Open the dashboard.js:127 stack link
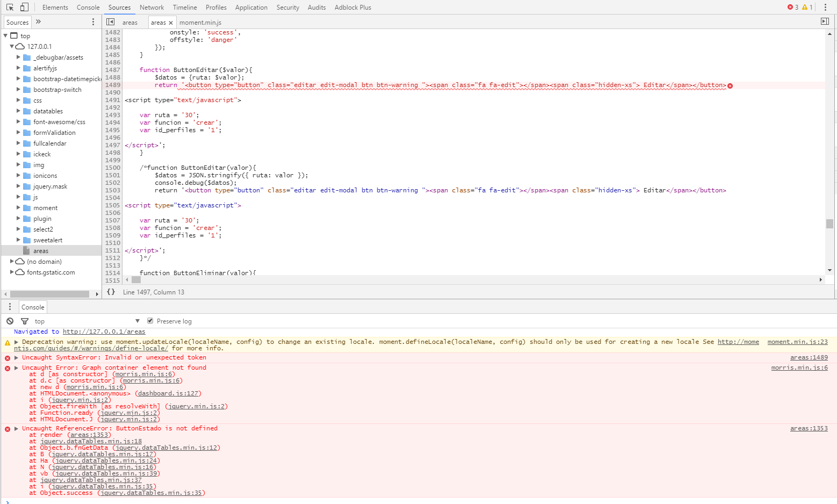Image resolution: width=837 pixels, height=504 pixels. 168,393
